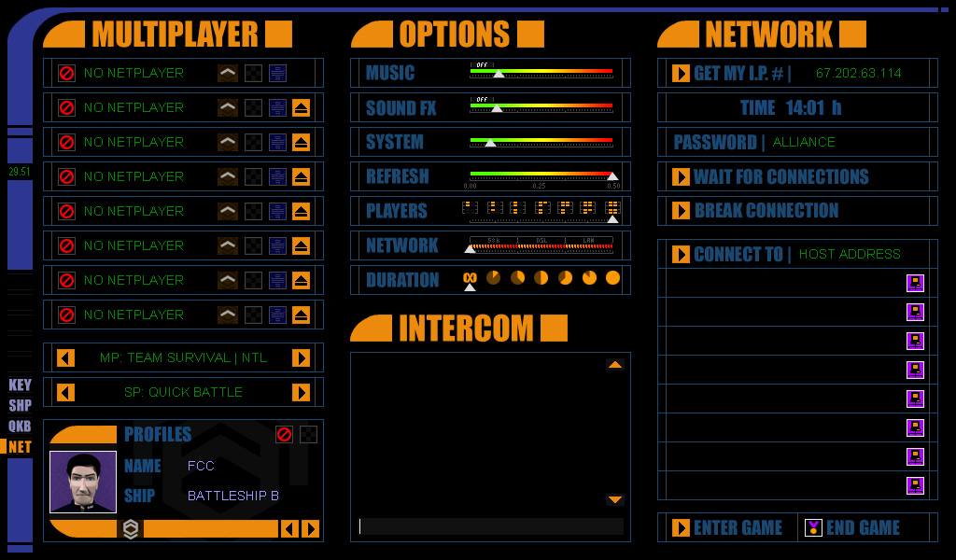956x560 pixels.
Task: Toggle the checkered box in first netplayer row
Action: pos(253,73)
